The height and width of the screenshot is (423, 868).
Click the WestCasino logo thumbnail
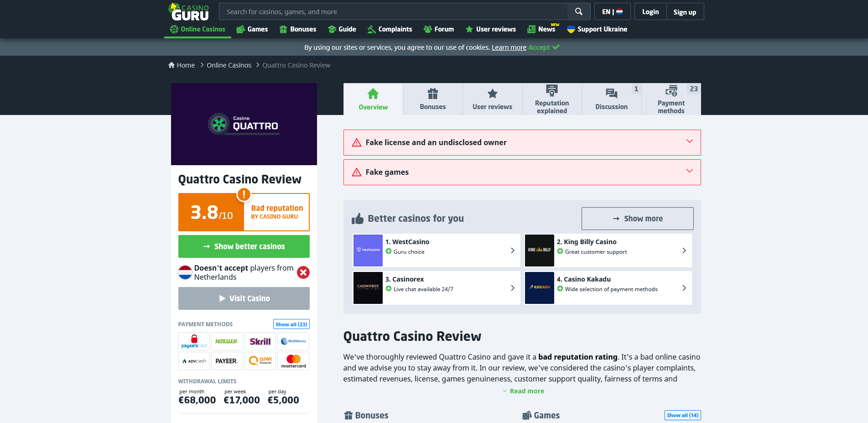pyautogui.click(x=368, y=251)
